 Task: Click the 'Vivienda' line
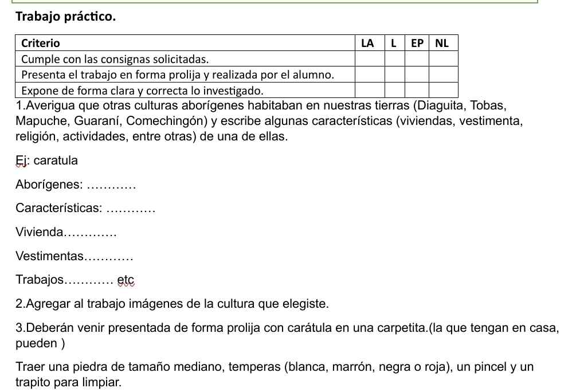65,233
